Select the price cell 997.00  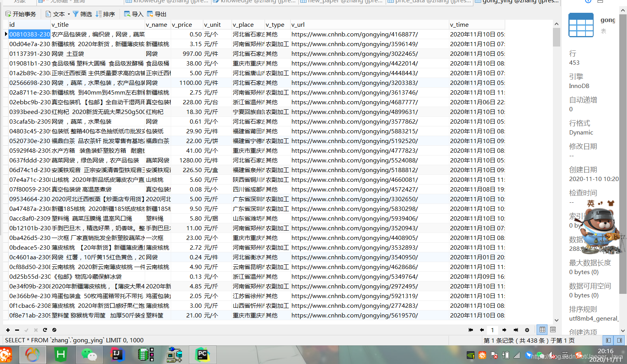click(x=187, y=53)
